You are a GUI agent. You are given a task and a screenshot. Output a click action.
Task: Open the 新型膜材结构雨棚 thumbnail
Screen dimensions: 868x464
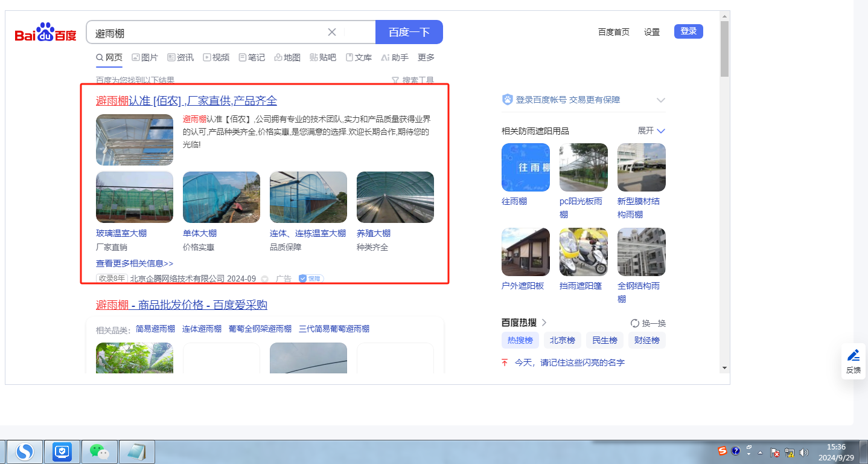pos(642,167)
